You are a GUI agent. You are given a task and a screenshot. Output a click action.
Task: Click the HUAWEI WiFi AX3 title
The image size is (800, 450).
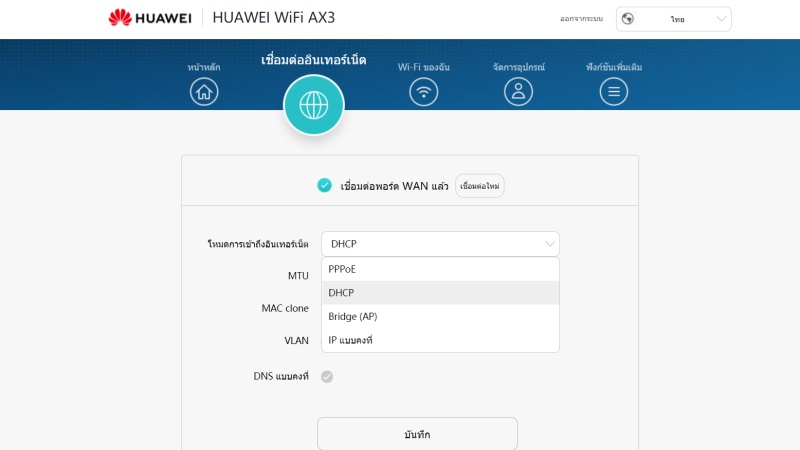(x=273, y=18)
